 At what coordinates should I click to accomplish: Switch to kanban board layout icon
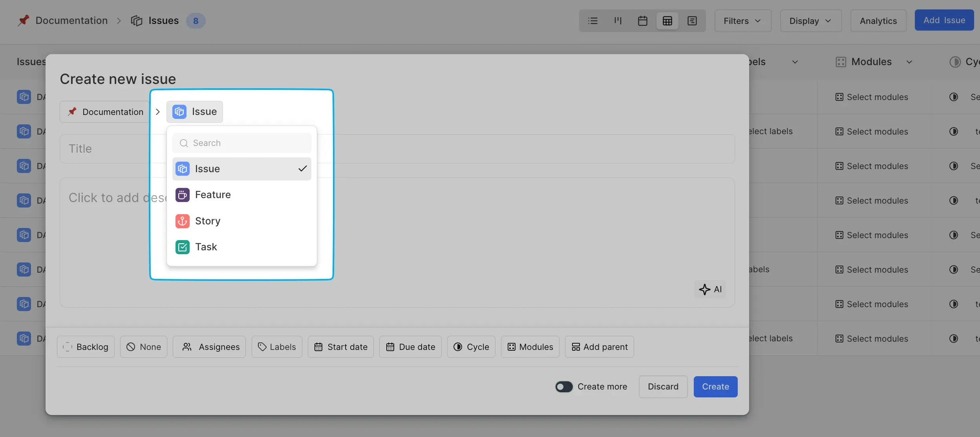[x=618, y=21]
